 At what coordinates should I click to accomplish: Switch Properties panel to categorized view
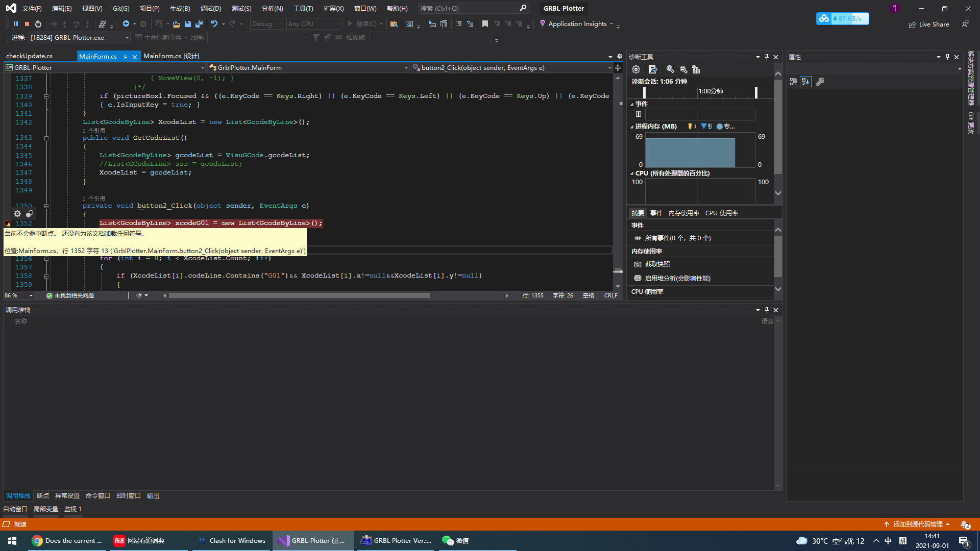pyautogui.click(x=793, y=82)
